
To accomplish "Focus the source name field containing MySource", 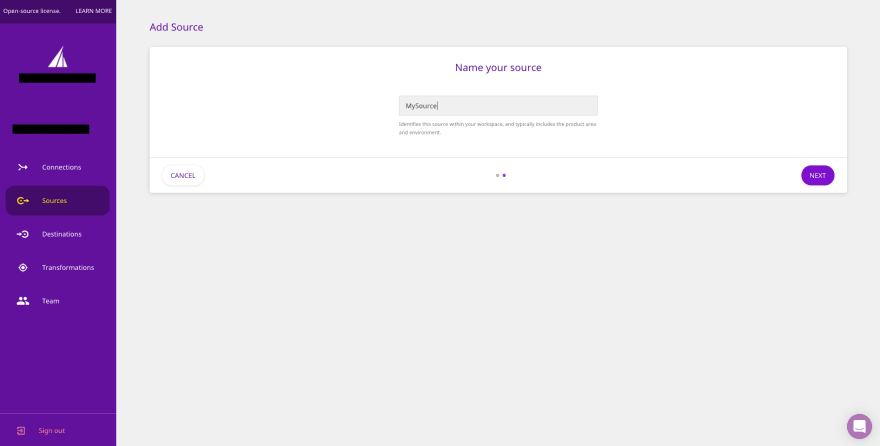I will 498,106.
